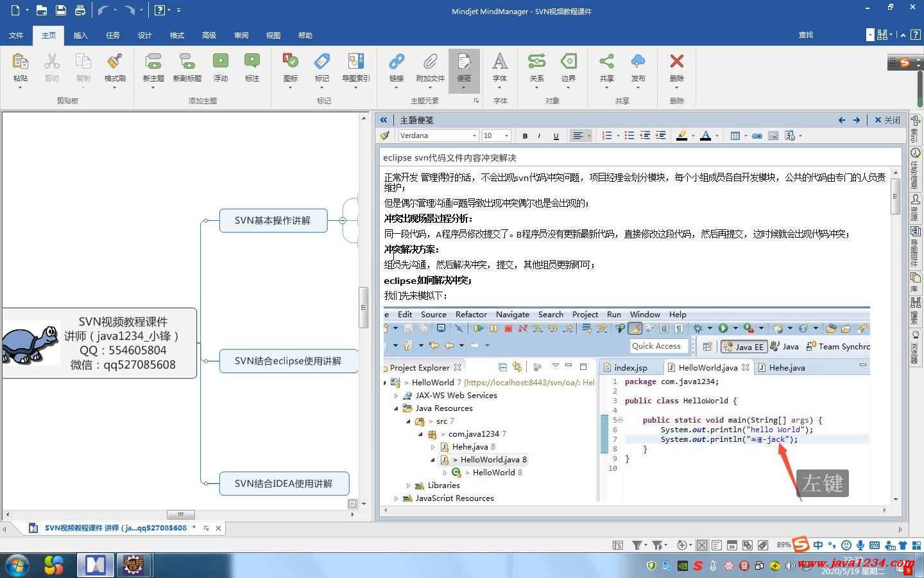Click the font color A swatch
The width and height of the screenshot is (924, 578).
[x=706, y=136]
